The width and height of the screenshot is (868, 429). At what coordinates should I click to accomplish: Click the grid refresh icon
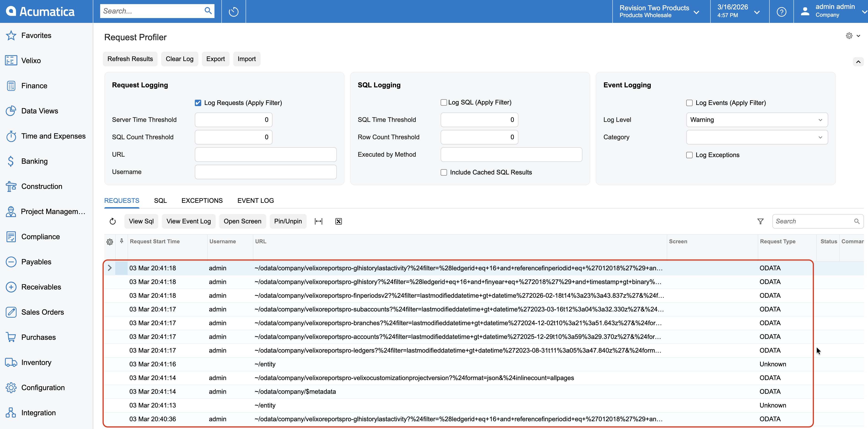[x=113, y=221]
